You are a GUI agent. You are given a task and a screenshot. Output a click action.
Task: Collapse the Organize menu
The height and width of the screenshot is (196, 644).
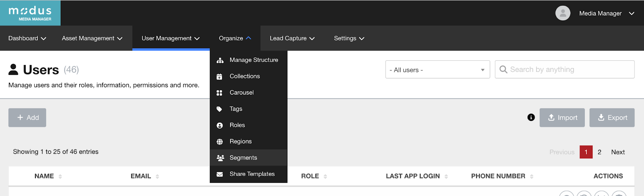tap(235, 38)
